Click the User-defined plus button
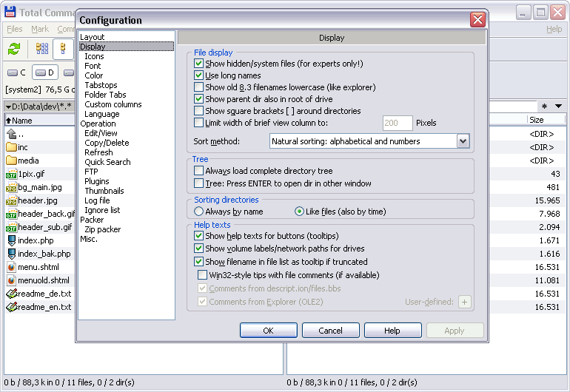This screenshot has width=570, height=392. coord(465,302)
